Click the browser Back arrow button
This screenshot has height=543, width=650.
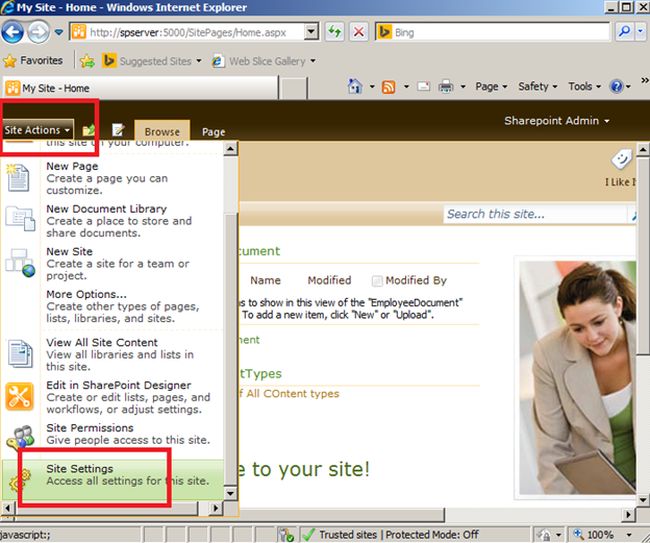click(x=12, y=32)
